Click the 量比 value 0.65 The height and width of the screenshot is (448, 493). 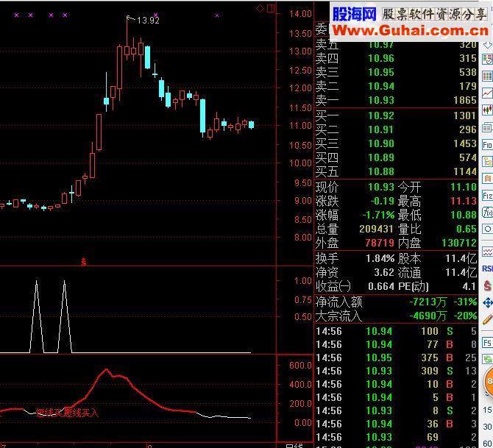point(467,229)
